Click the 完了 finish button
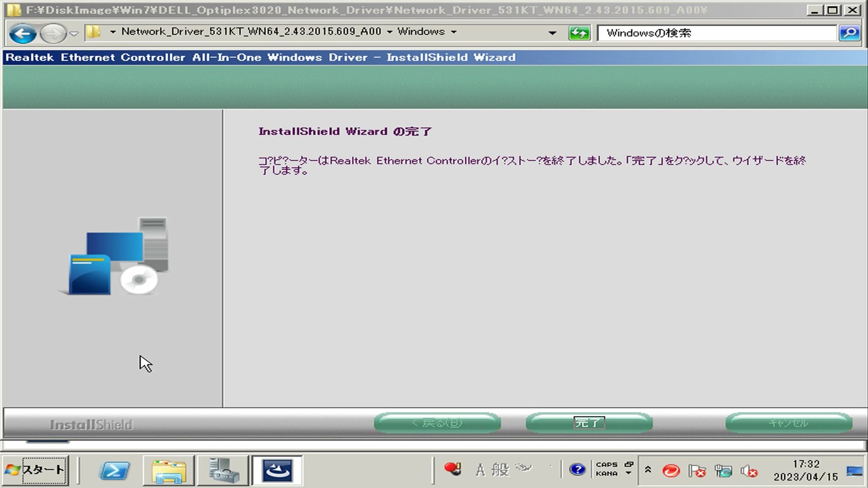 pos(589,423)
